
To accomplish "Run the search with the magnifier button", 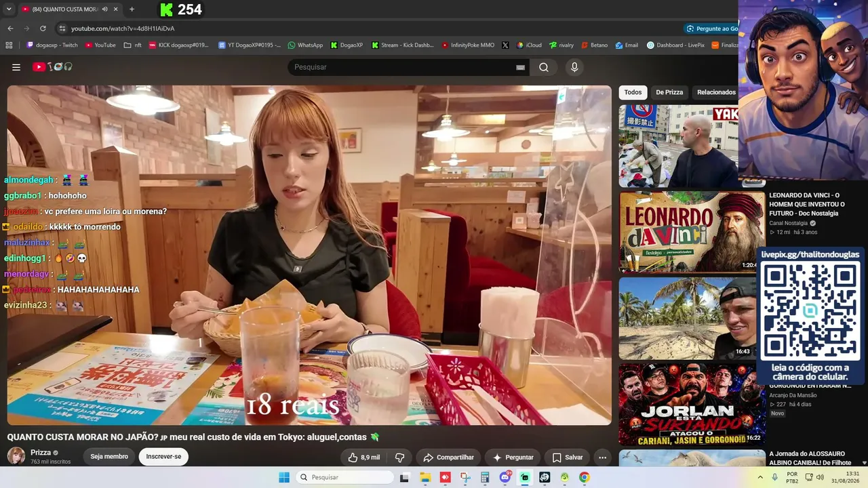I will 544,67.
